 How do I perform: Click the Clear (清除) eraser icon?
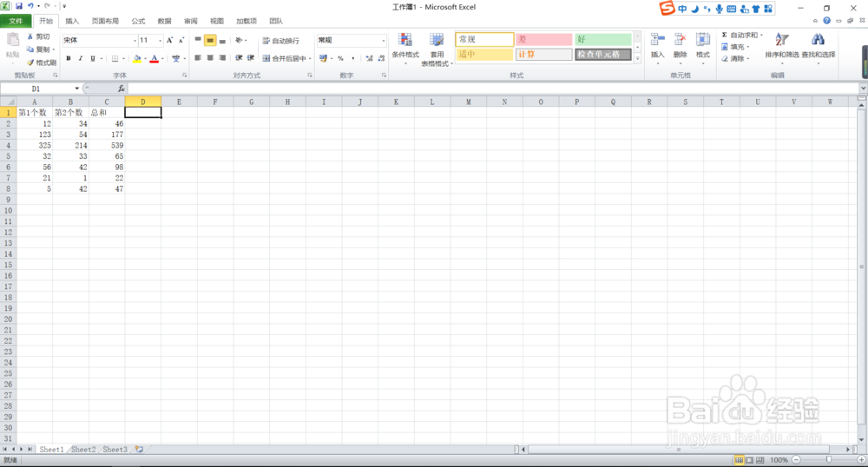click(724, 59)
